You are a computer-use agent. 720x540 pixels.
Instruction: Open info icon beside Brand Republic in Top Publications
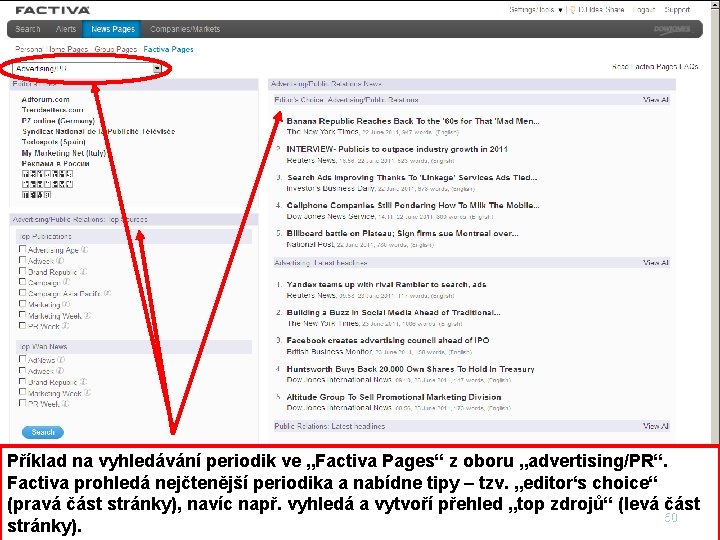(83, 272)
